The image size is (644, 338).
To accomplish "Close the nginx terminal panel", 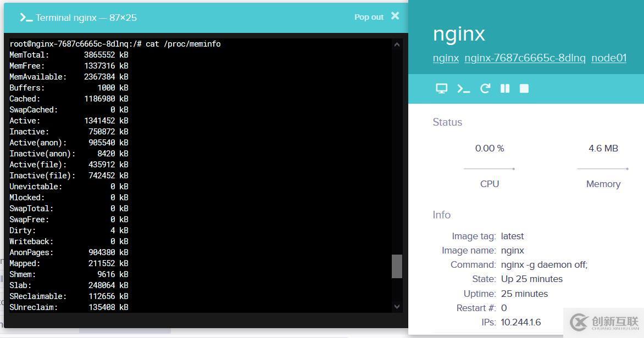I will [395, 15].
